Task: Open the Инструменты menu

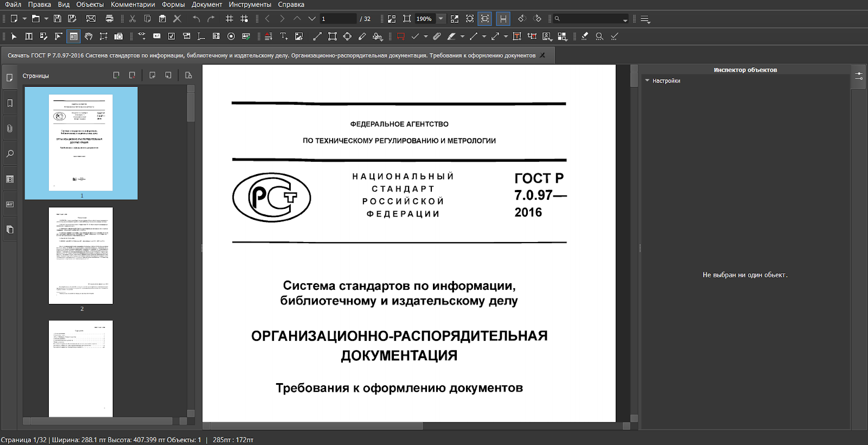Action: click(250, 4)
